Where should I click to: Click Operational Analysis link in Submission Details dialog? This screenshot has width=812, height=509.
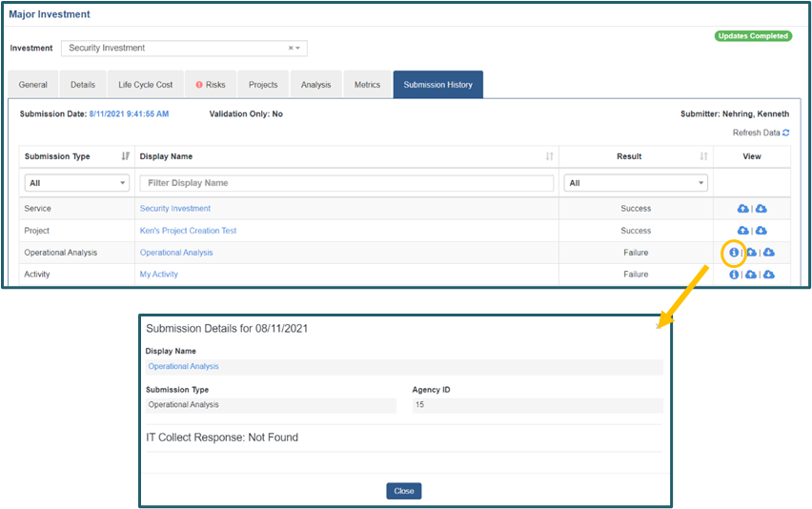(x=183, y=366)
